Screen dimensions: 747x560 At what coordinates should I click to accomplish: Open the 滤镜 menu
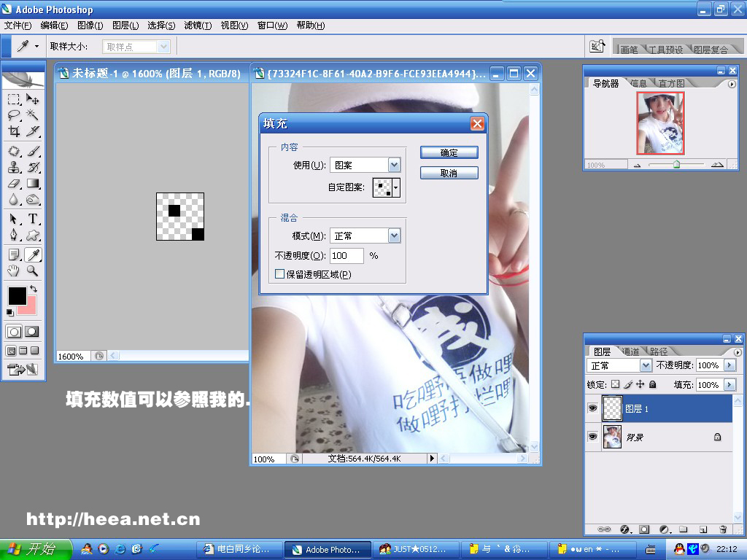(197, 26)
